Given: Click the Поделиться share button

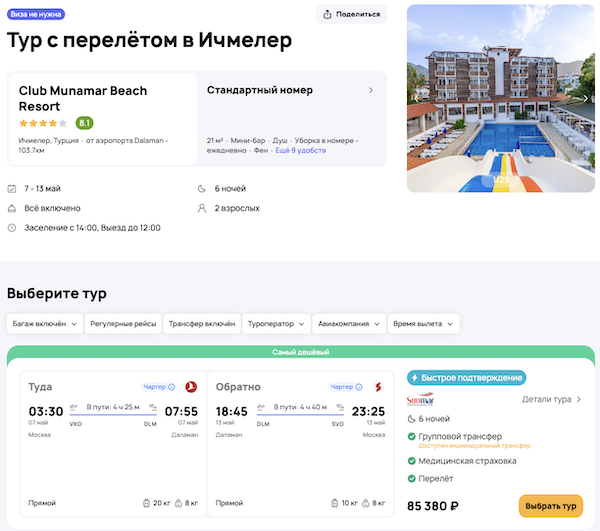Looking at the screenshot, I should pos(351,14).
